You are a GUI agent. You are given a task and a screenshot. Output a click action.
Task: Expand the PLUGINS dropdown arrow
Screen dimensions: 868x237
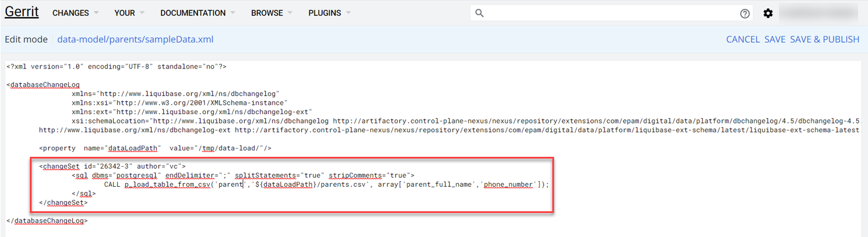(x=348, y=13)
